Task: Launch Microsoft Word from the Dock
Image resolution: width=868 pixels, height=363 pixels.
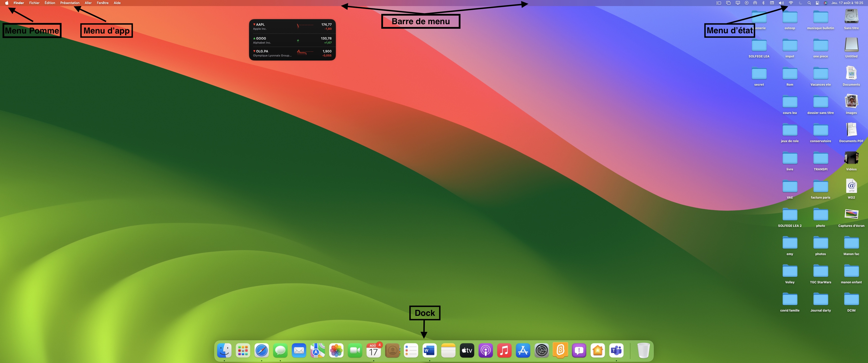Action: (430, 351)
